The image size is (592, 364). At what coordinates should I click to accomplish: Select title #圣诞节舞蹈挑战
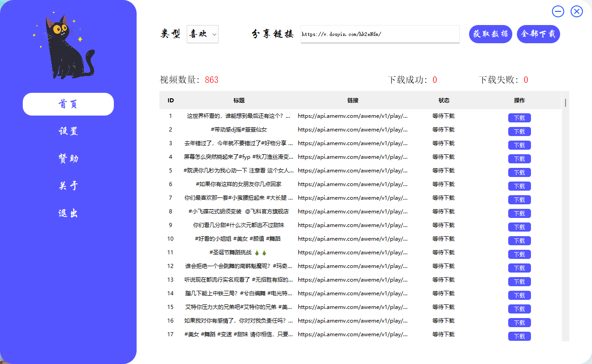(x=238, y=253)
